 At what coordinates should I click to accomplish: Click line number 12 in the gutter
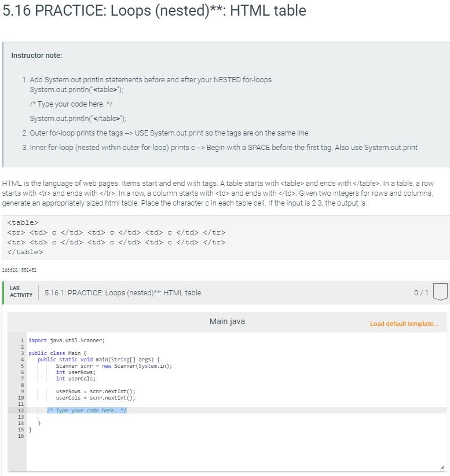click(21, 411)
